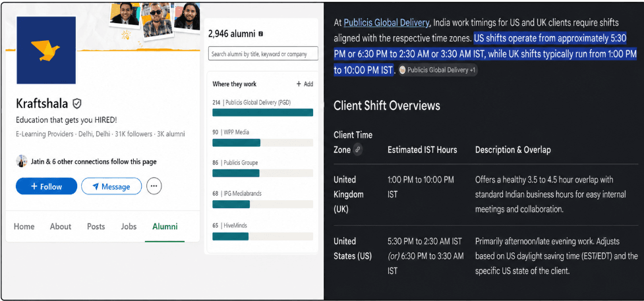Screen dimensions: 644x301
Task: Click the Description & Overlap column header
Action: click(513, 150)
